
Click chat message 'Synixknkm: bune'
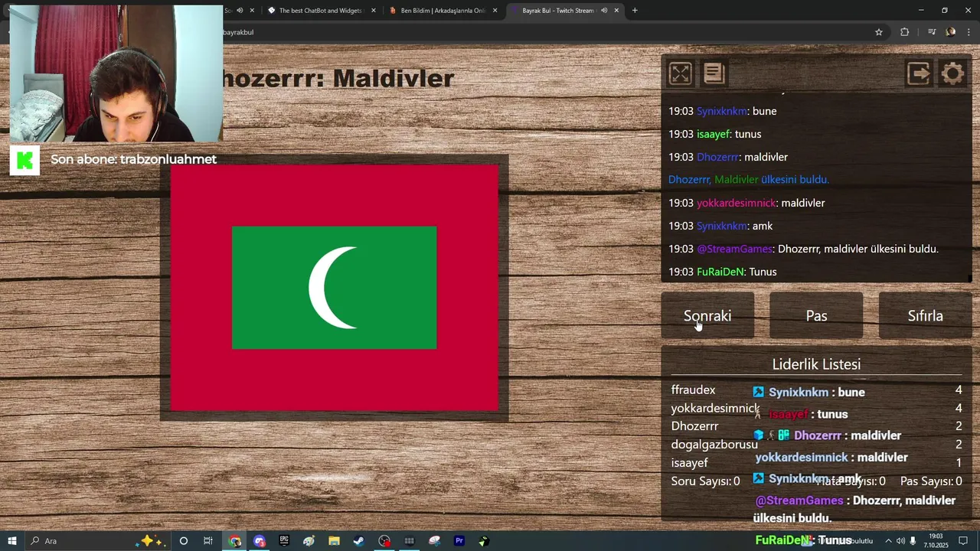[723, 111]
